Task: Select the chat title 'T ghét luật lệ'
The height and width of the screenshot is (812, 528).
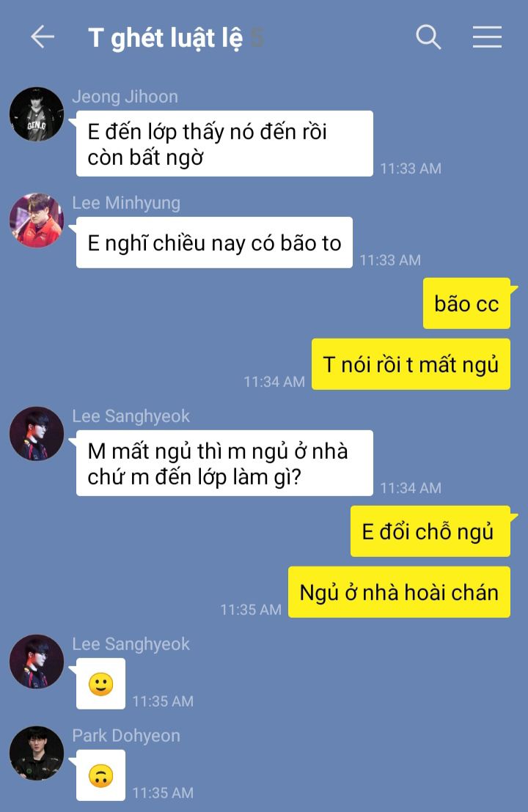Action: tap(165, 38)
